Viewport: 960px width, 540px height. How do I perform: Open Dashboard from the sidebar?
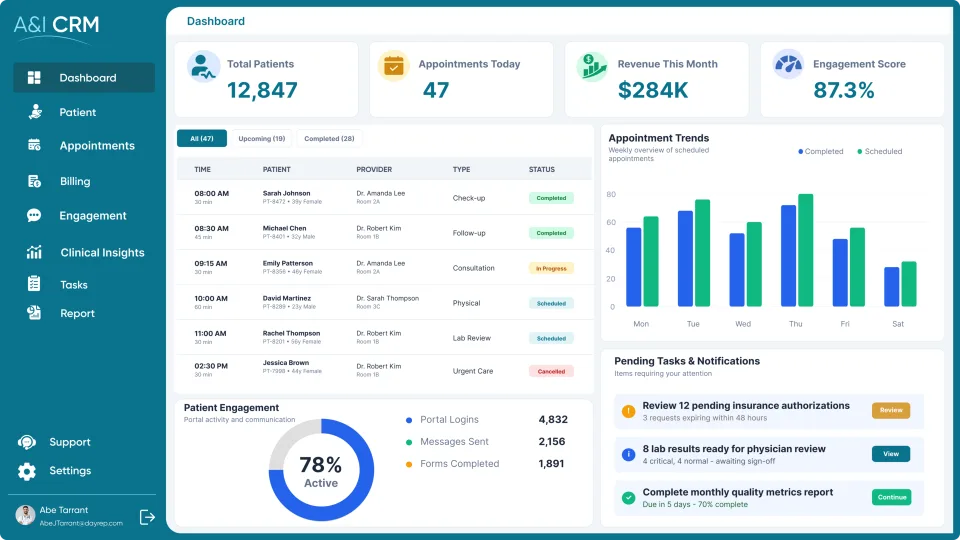click(84, 78)
